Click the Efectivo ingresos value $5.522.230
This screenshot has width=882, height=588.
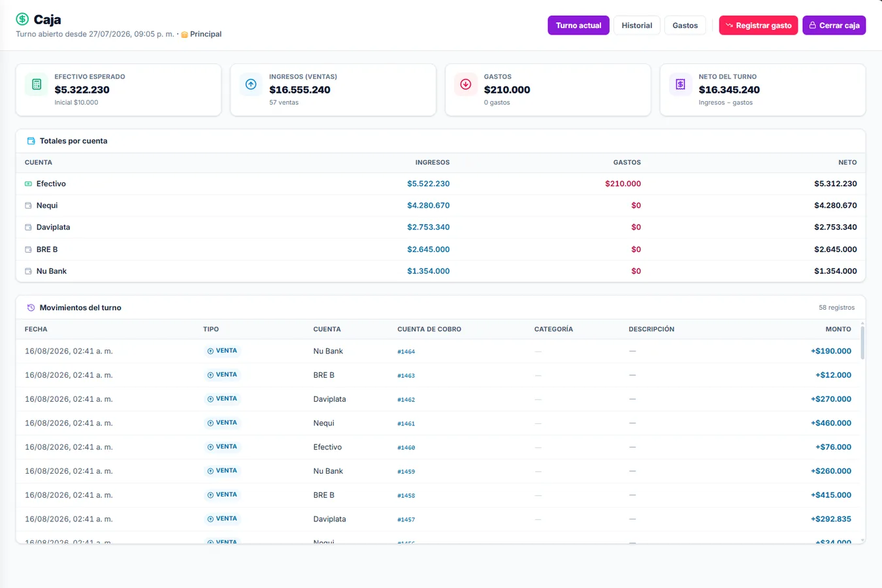click(x=429, y=184)
